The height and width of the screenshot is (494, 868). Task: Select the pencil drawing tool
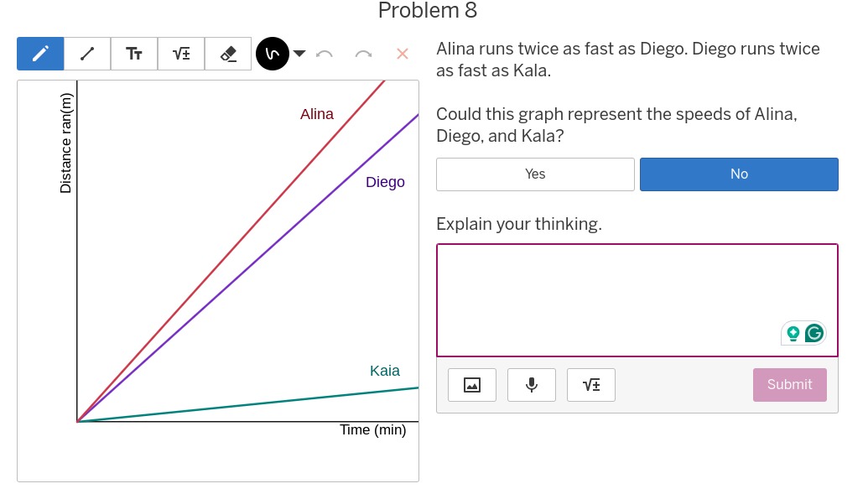click(x=40, y=54)
